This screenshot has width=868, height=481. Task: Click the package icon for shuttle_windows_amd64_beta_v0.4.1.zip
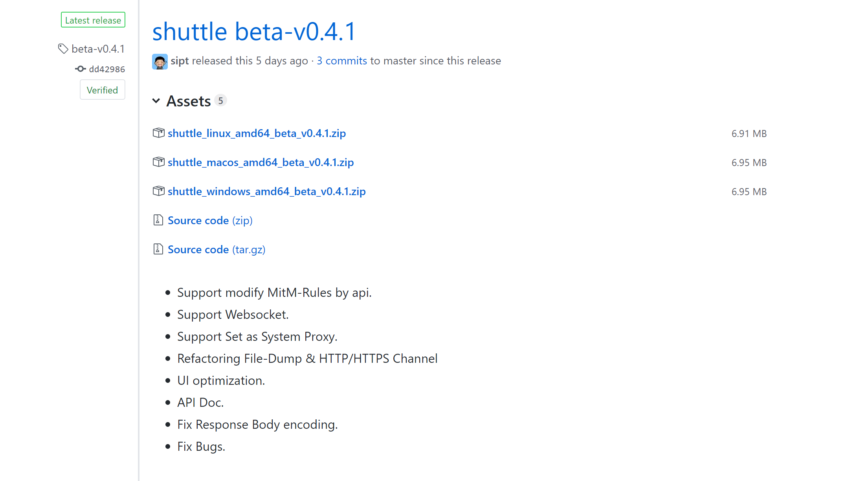coord(158,191)
